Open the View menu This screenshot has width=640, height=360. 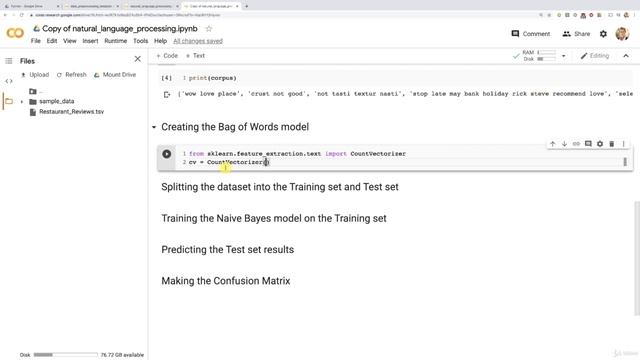click(69, 41)
